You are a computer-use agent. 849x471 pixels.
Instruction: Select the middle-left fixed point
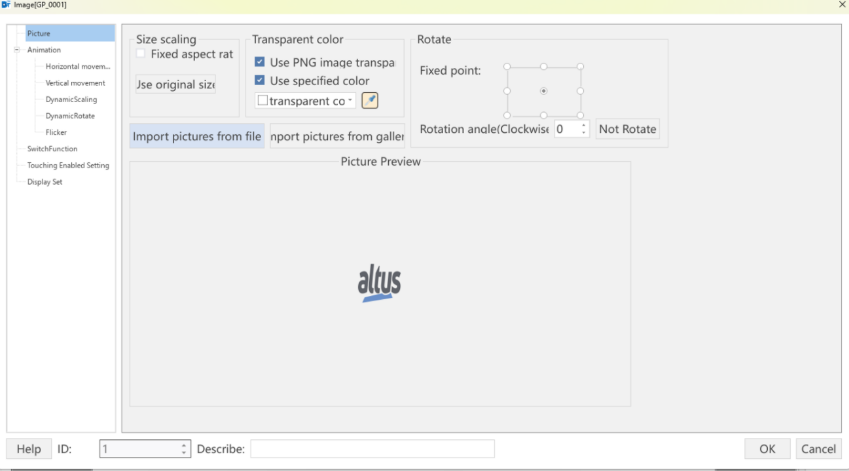coord(507,91)
